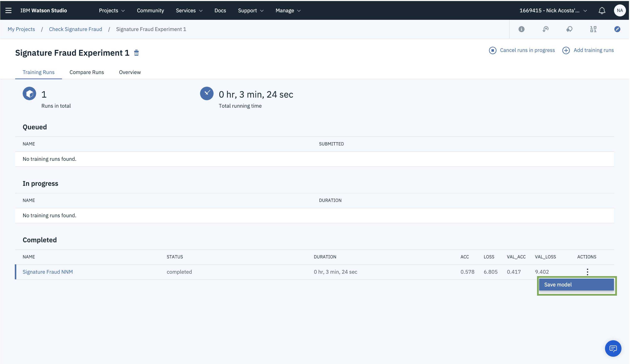Viewport: 630px width, 364px height.
Task: Click the NAME header in Completed table
Action: point(29,257)
